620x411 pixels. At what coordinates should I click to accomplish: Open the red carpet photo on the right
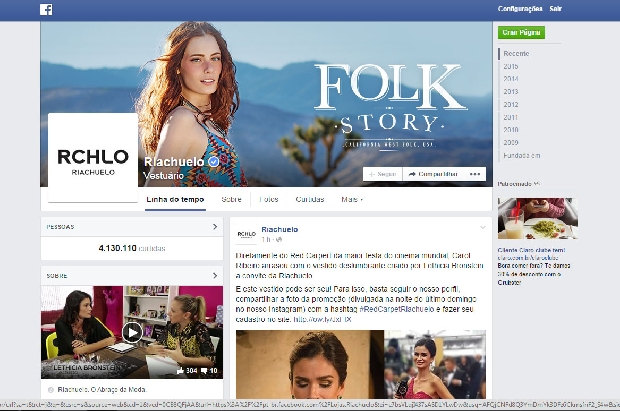[435, 364]
